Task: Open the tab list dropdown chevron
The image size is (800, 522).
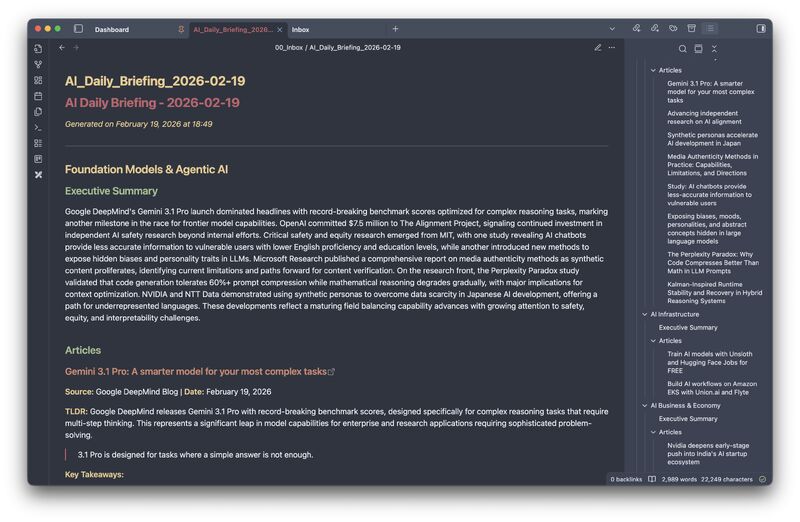Action: coord(612,29)
